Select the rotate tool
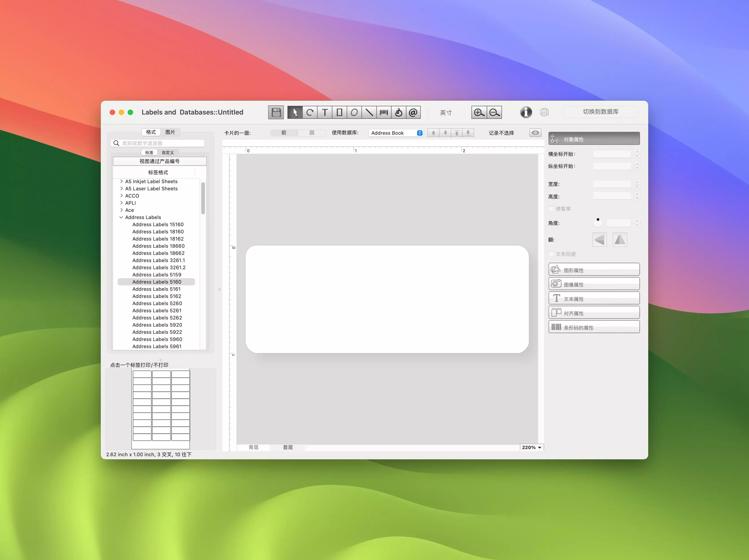 309,112
